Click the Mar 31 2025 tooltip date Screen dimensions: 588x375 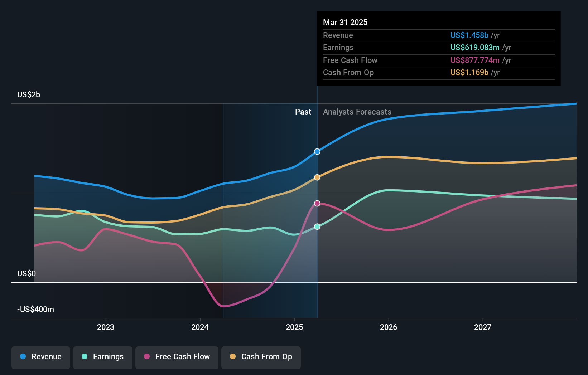pyautogui.click(x=345, y=22)
